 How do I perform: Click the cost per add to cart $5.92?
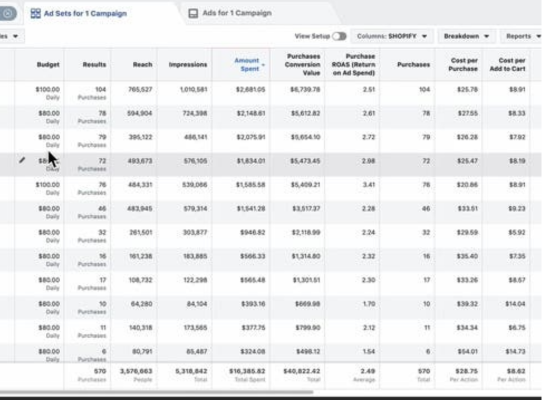point(517,233)
